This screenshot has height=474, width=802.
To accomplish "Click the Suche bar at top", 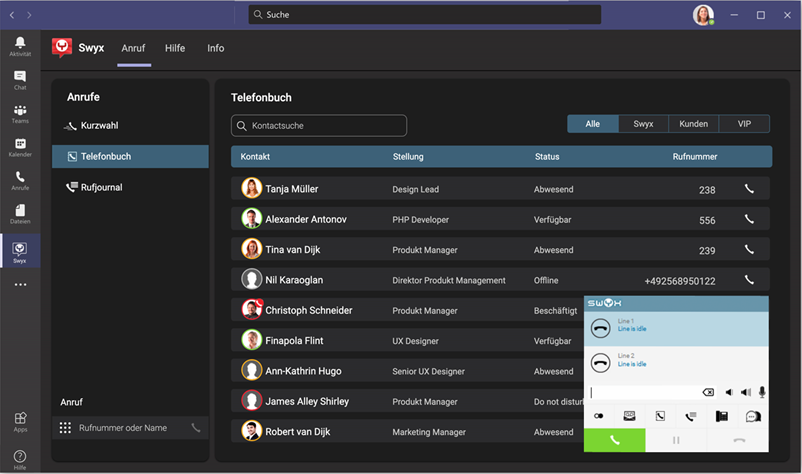I will pos(425,14).
